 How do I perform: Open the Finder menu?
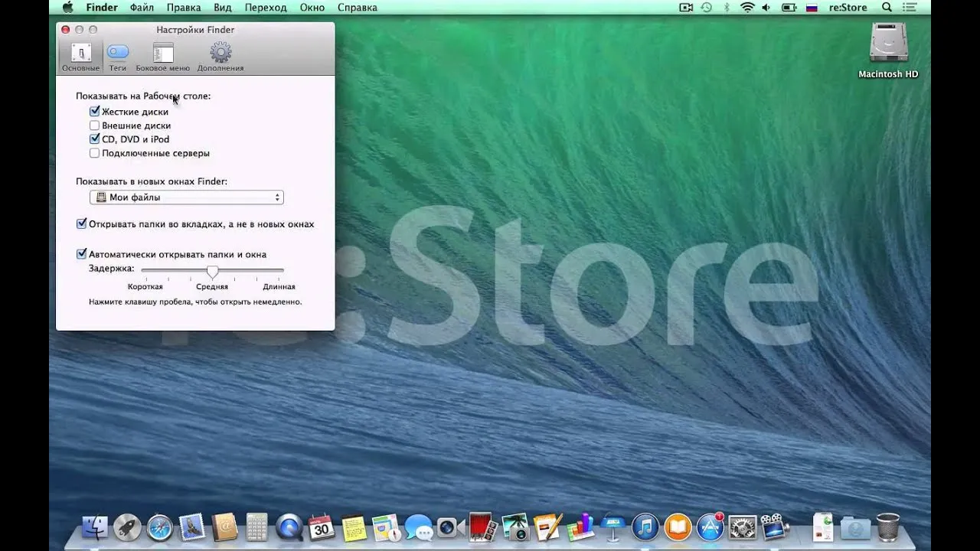[x=102, y=8]
